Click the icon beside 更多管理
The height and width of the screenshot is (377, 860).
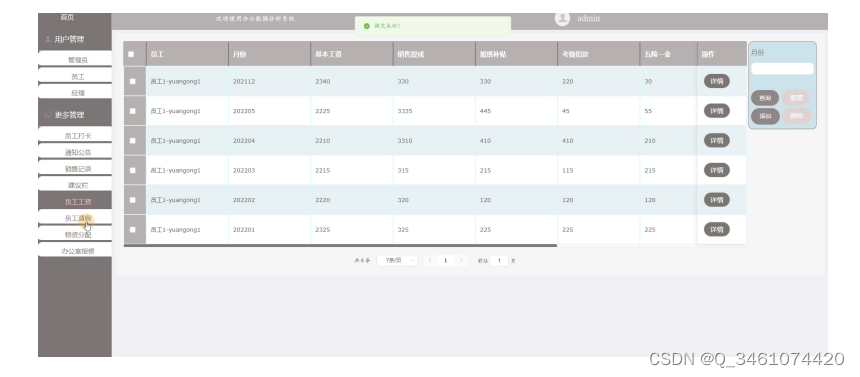point(48,115)
